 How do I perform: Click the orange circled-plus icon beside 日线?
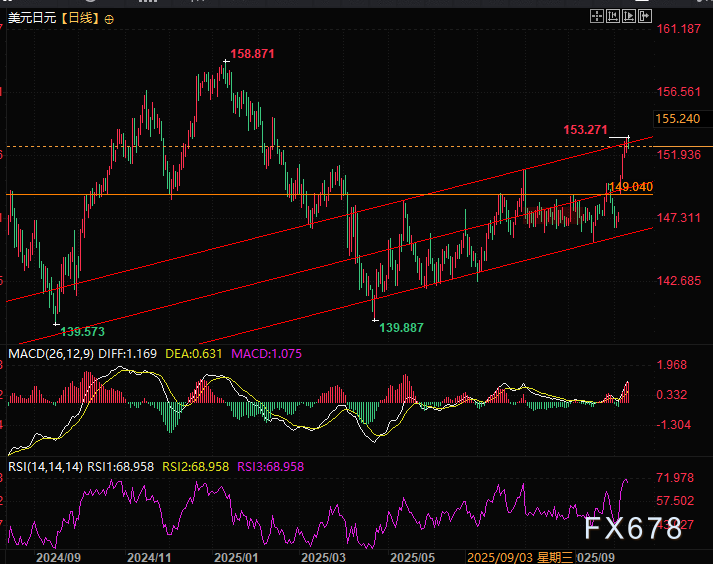point(109,19)
